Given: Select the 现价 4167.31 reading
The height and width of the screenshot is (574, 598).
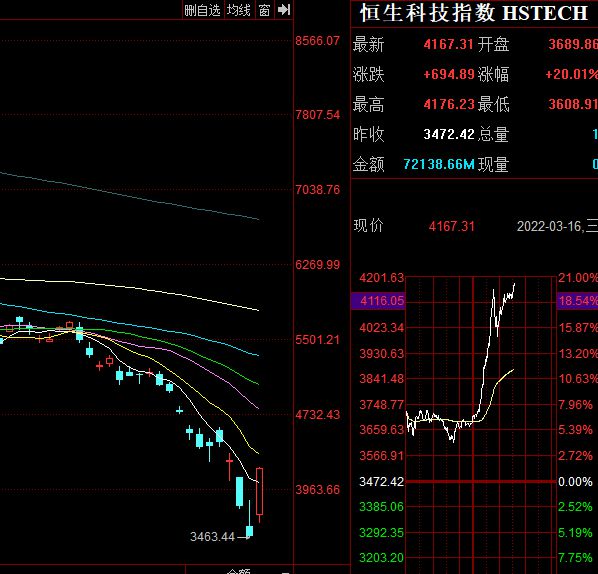Looking at the screenshot, I should [452, 226].
